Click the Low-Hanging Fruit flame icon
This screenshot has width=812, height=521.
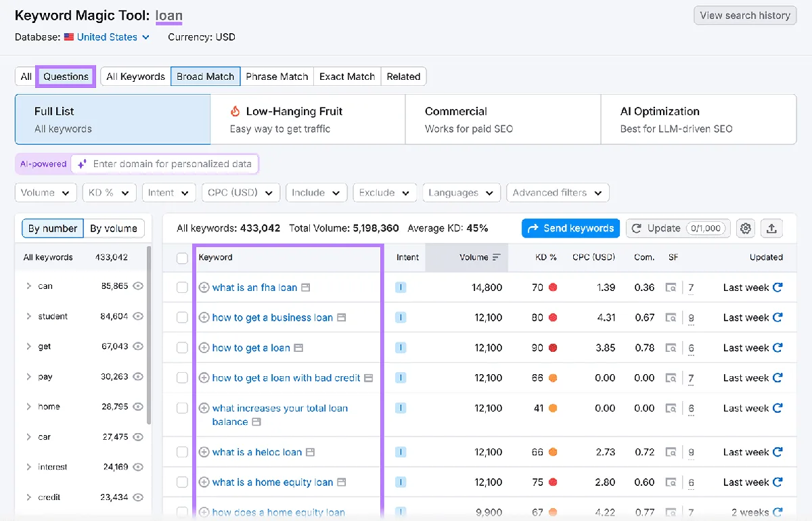click(x=235, y=111)
